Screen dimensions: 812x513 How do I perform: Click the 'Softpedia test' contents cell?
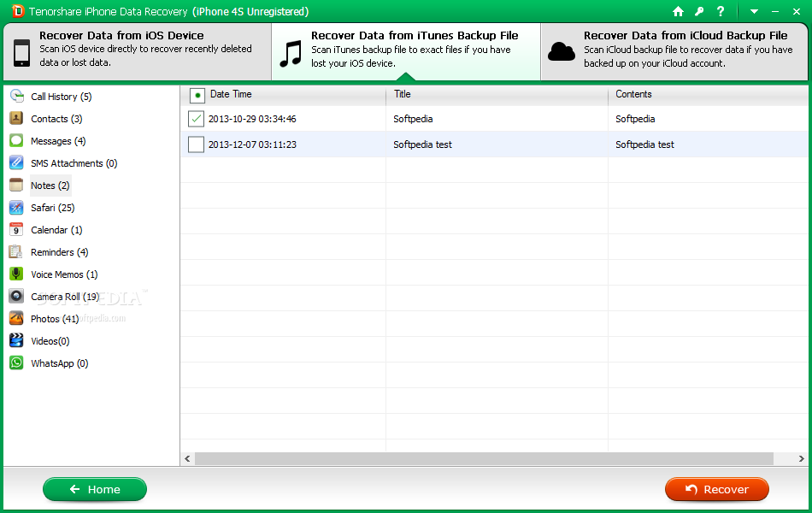click(x=644, y=144)
